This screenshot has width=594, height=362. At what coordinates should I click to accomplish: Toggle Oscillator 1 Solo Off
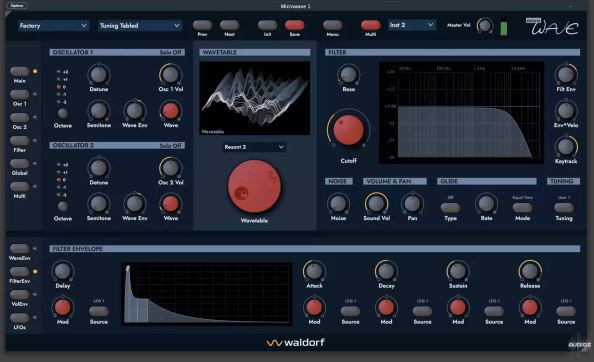[170, 52]
